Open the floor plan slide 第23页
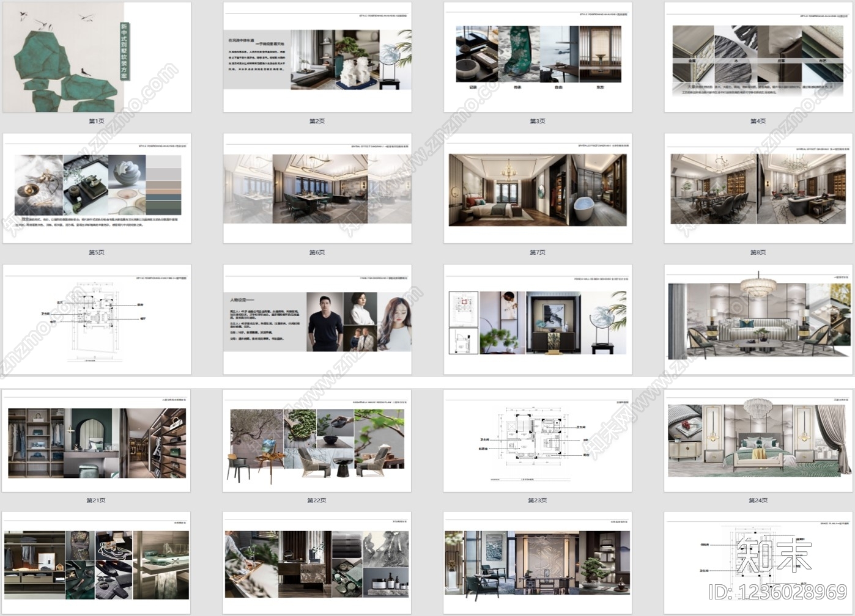855x616 pixels. point(538,441)
